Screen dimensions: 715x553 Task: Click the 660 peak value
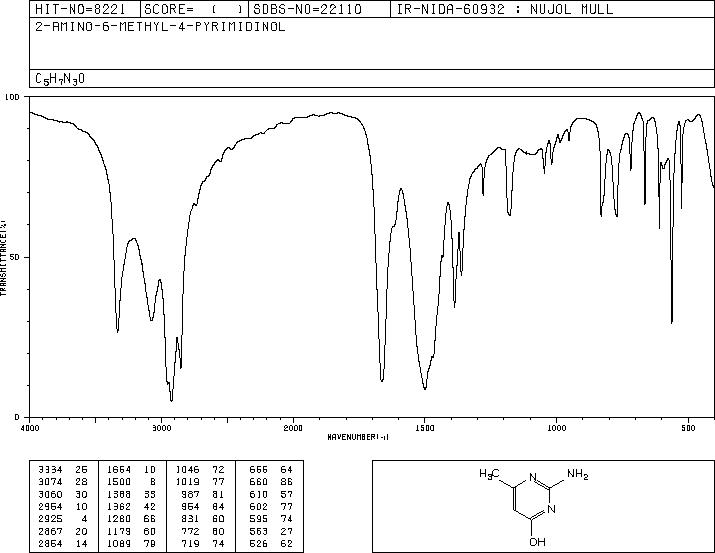coord(259,481)
